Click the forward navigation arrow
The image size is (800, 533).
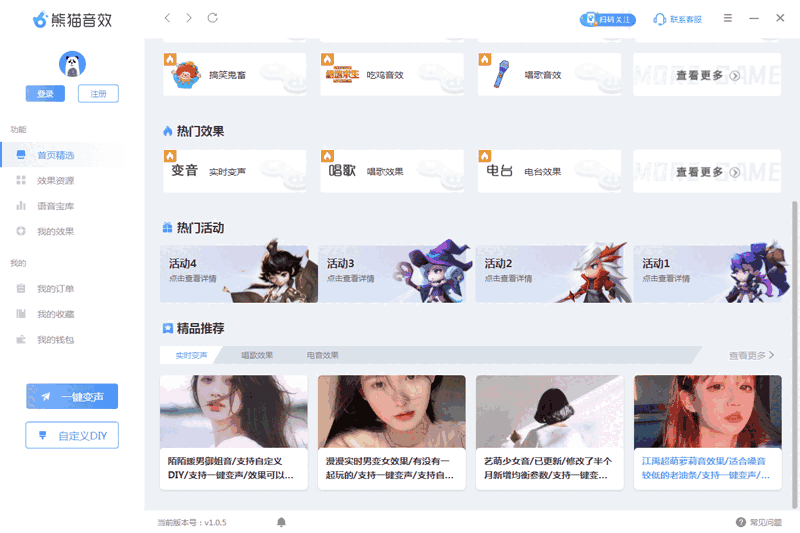189,18
